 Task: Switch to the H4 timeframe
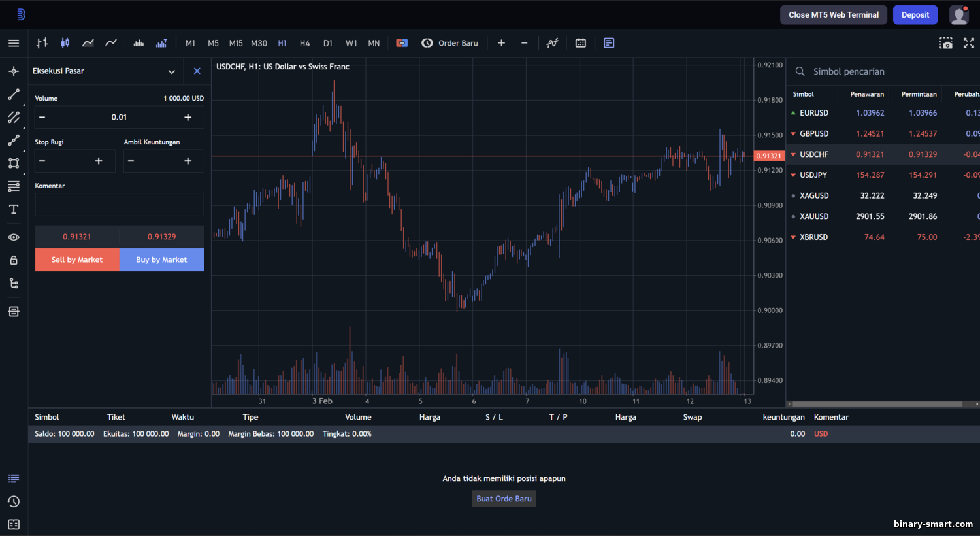point(304,43)
